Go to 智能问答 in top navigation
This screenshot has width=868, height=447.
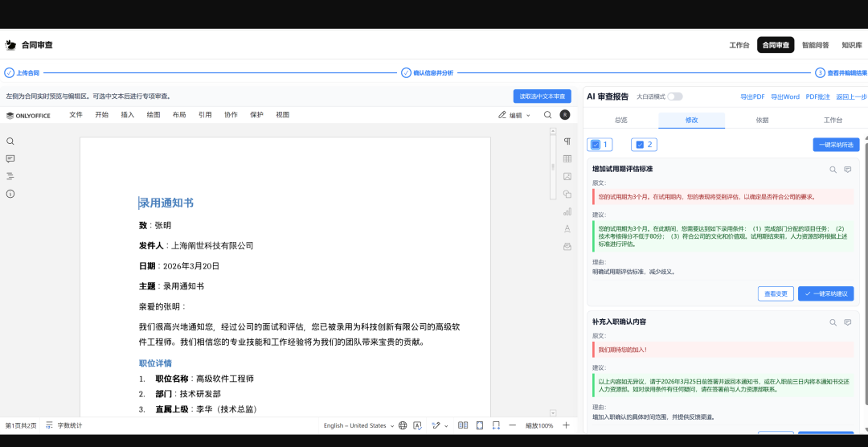point(815,45)
